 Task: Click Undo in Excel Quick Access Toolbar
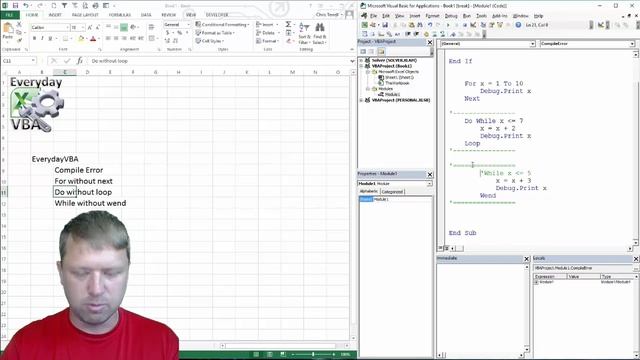(x=26, y=5)
